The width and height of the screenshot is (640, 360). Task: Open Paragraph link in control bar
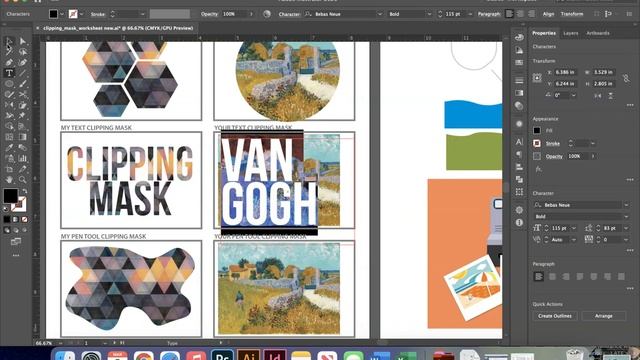pyautogui.click(x=489, y=14)
